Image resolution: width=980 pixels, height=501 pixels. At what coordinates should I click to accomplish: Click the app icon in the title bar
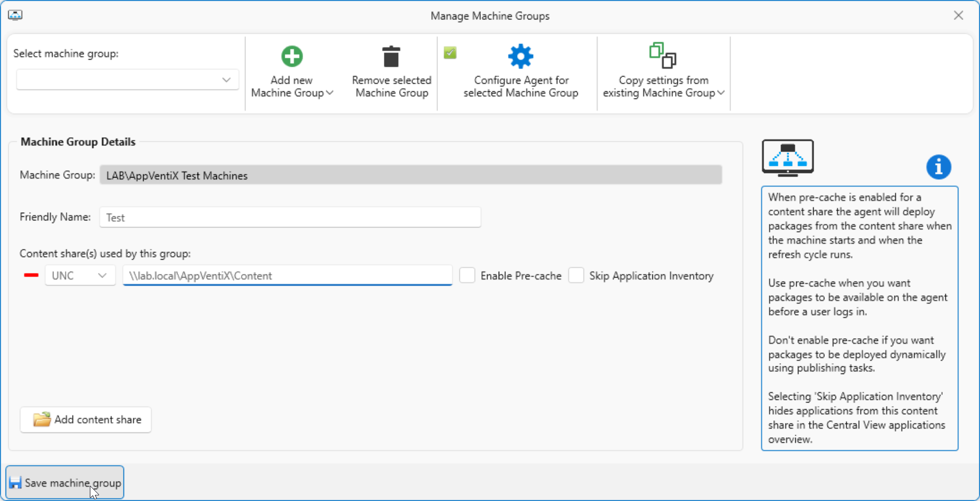pyautogui.click(x=15, y=15)
